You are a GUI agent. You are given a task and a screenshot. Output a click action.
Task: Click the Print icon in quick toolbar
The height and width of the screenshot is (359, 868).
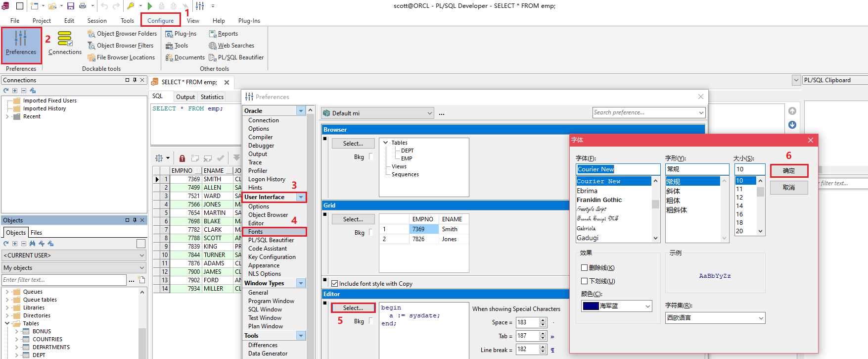click(x=83, y=6)
